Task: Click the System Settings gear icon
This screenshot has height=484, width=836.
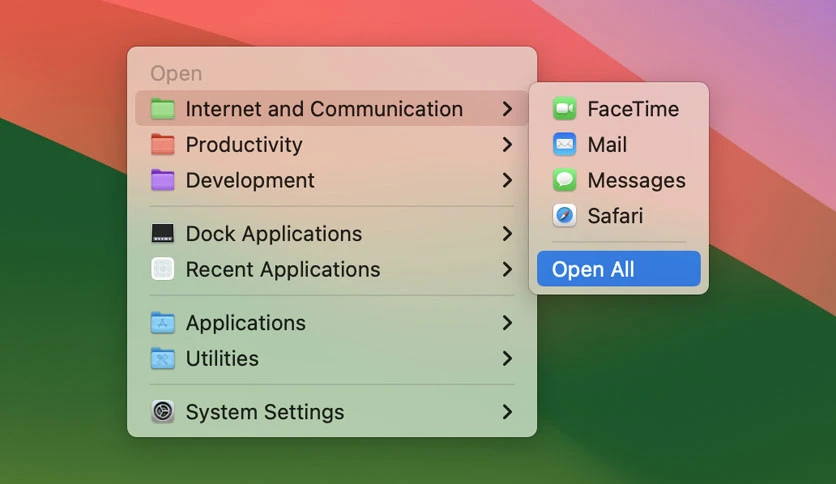Action: (163, 412)
